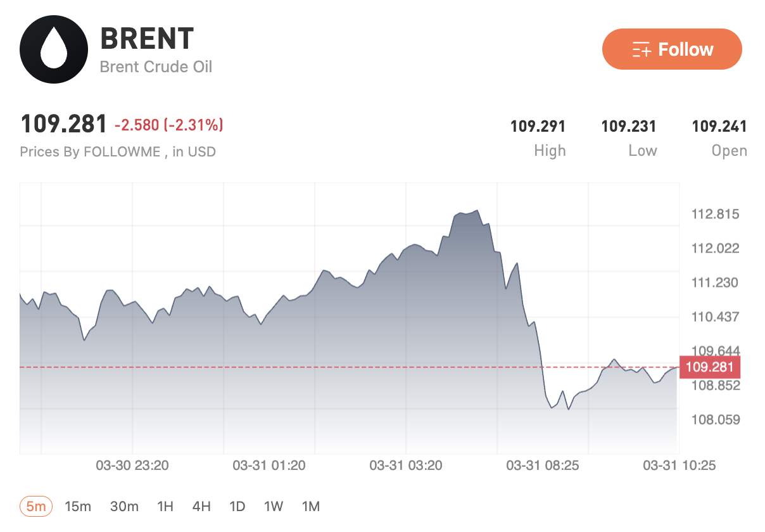Select the 5m timeframe tab
Viewport: 765px width, 532px height.
[36, 506]
